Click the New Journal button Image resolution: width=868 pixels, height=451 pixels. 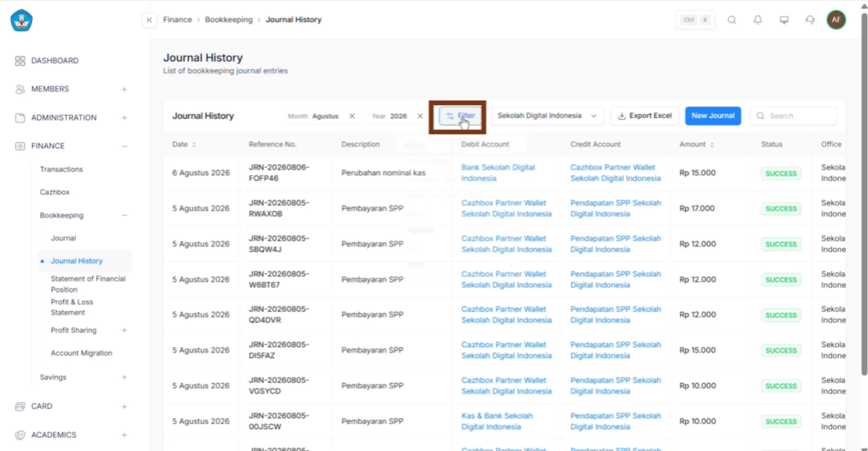[x=713, y=116]
